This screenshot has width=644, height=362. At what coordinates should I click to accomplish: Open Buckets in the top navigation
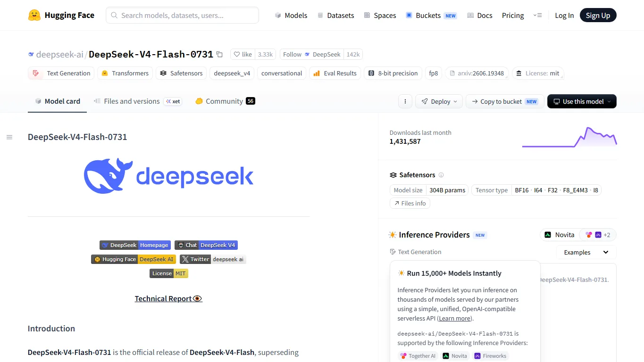pos(431,16)
